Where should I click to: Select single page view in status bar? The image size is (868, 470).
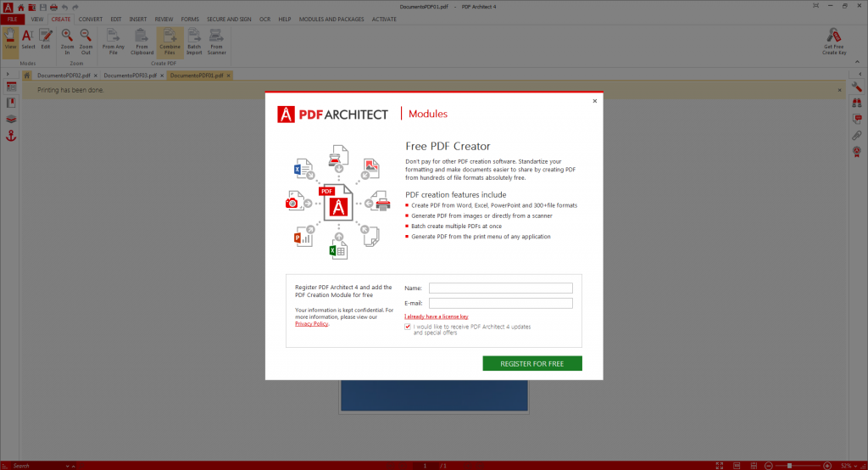coord(737,466)
